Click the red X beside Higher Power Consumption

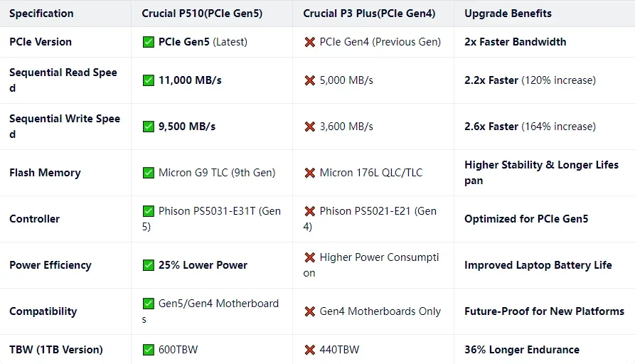click(310, 257)
